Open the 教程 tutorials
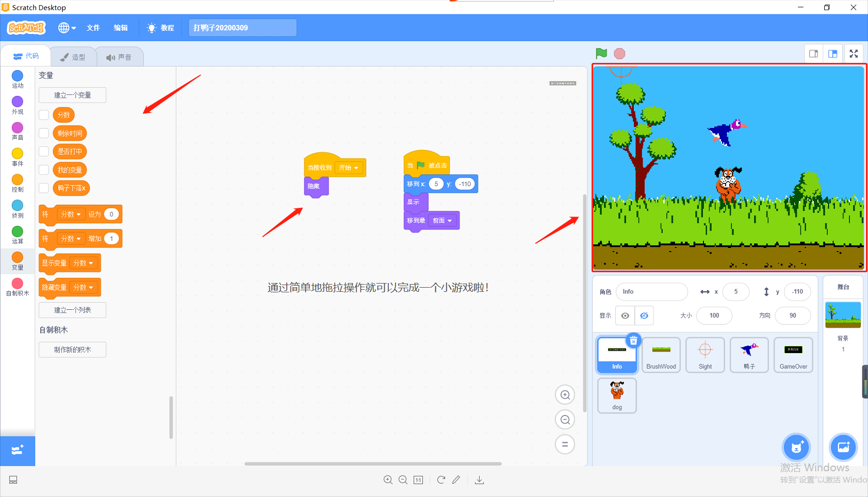The image size is (868, 497). pyautogui.click(x=161, y=28)
